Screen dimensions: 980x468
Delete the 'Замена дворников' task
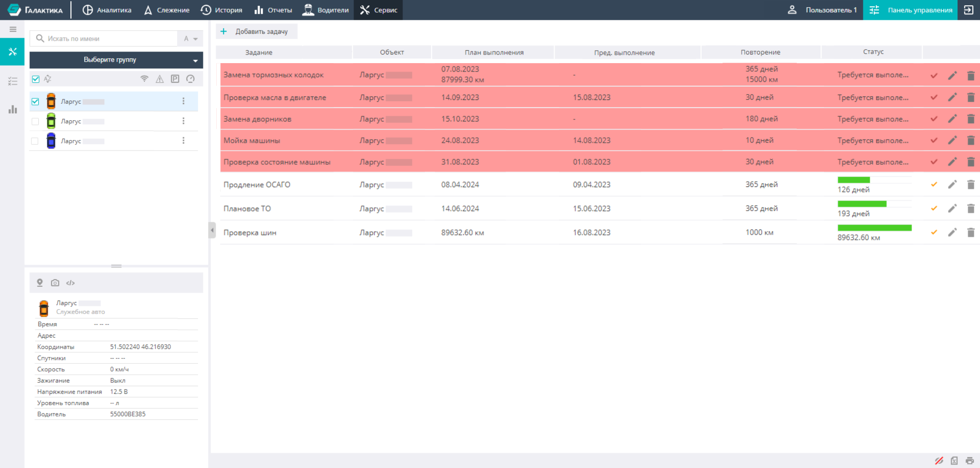971,119
